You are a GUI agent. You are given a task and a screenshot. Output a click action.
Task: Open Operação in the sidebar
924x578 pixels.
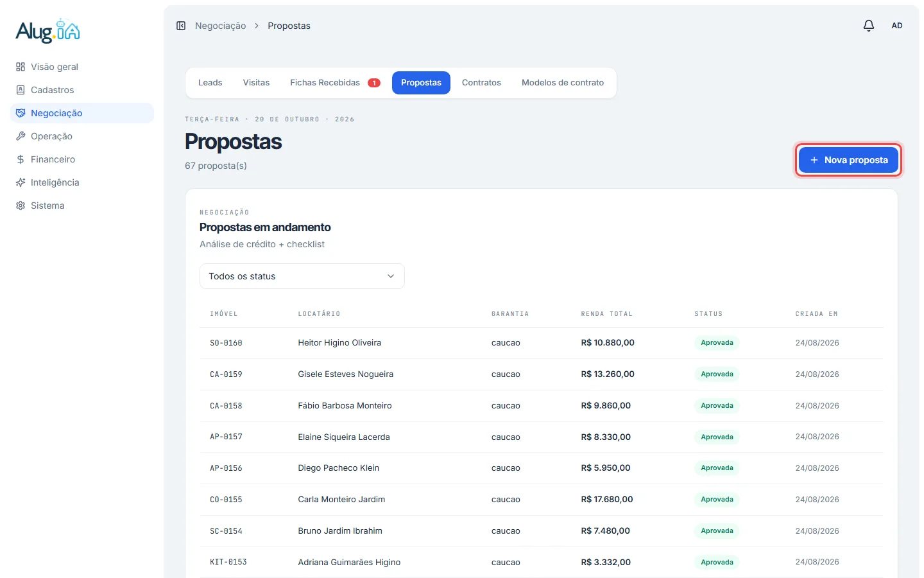(x=82, y=136)
